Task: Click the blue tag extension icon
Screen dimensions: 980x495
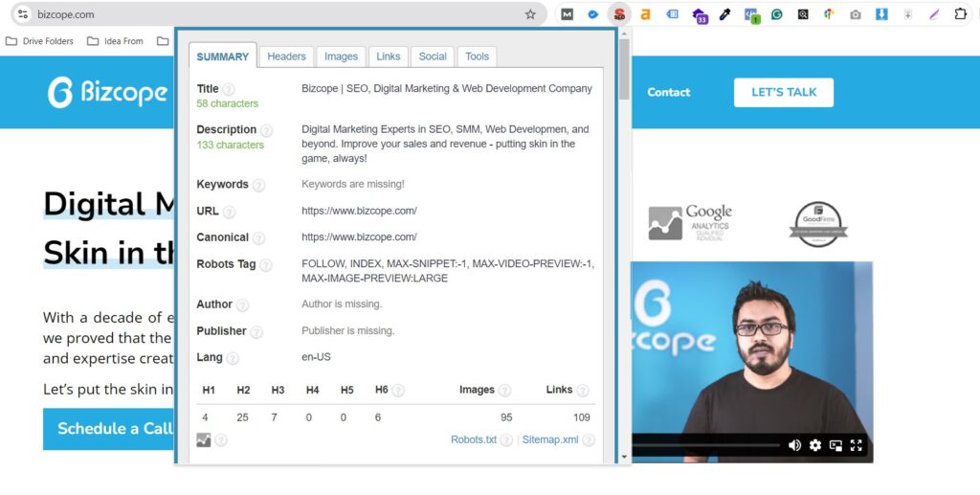Action: (673, 14)
